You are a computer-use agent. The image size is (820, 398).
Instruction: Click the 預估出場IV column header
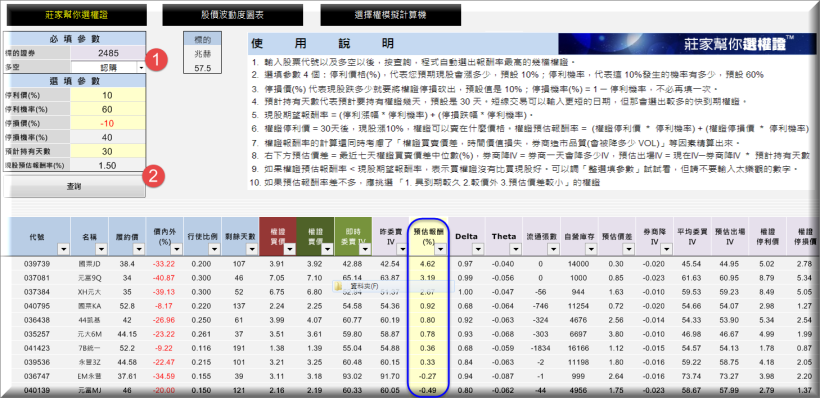point(730,236)
